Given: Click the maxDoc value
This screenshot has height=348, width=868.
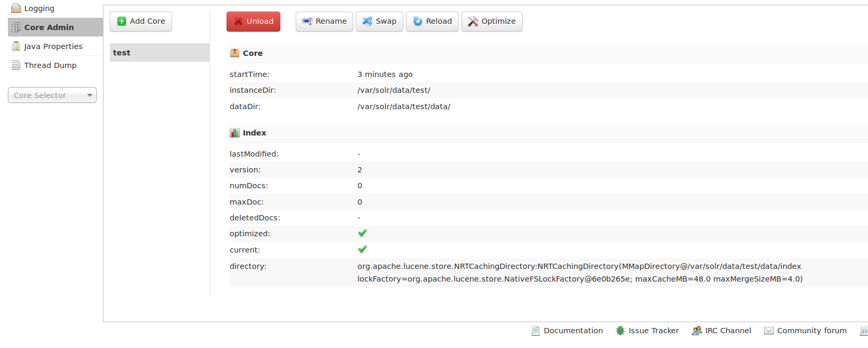Looking at the screenshot, I should pyautogui.click(x=360, y=202).
